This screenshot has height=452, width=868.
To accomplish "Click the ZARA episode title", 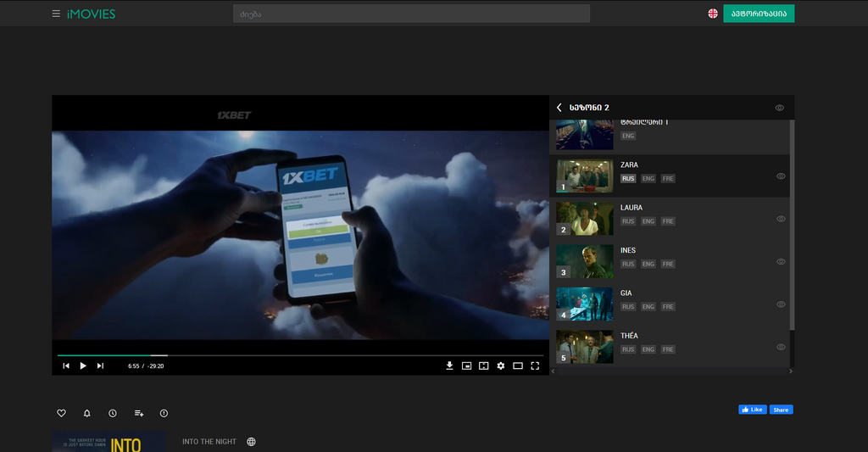I will pos(629,165).
